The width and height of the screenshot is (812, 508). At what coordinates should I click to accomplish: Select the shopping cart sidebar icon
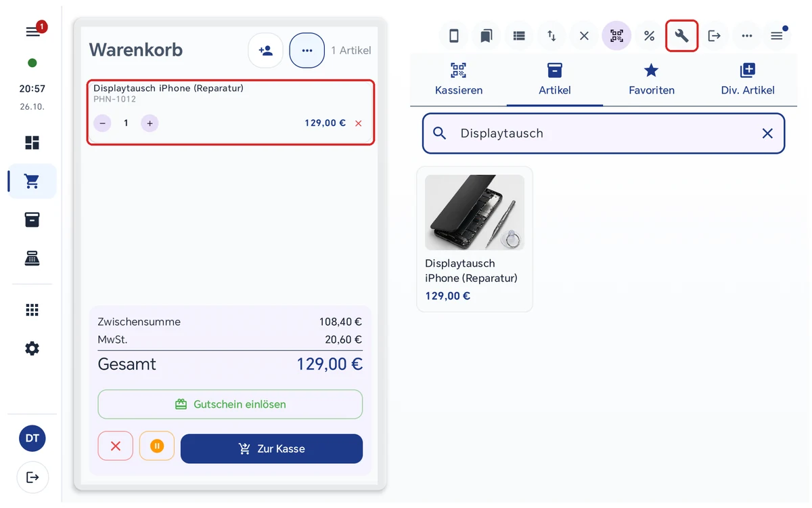(x=32, y=181)
